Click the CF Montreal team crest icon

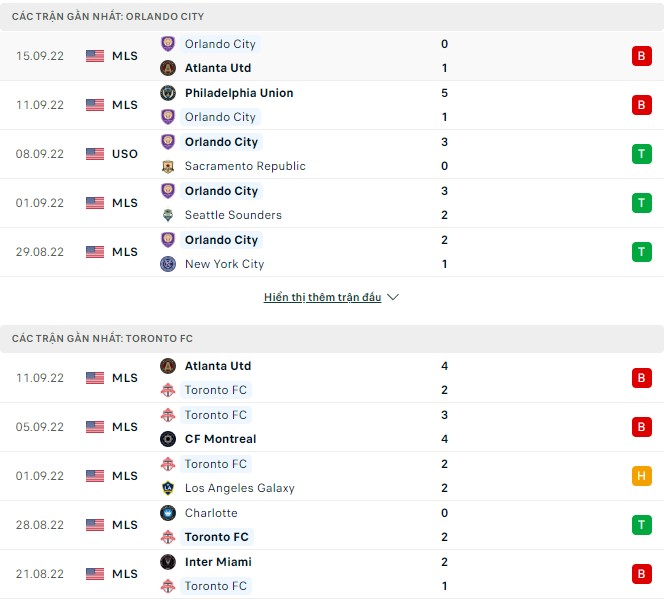(x=168, y=439)
